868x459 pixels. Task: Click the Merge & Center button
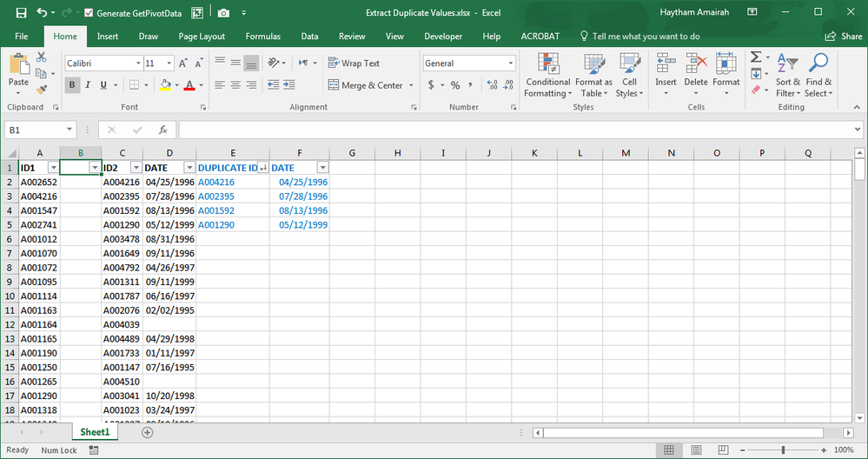pyautogui.click(x=365, y=85)
